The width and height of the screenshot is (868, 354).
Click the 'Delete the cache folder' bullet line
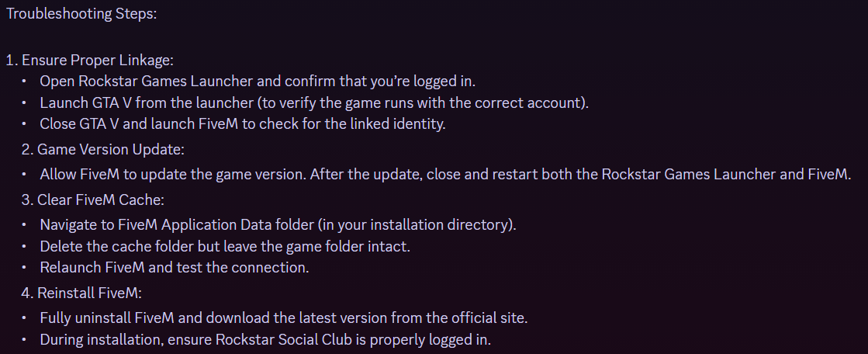[x=225, y=246]
